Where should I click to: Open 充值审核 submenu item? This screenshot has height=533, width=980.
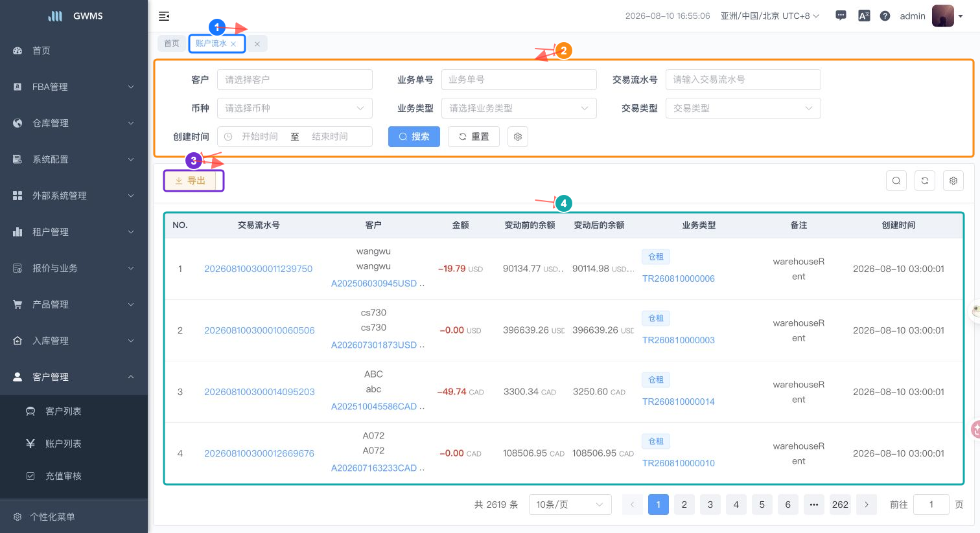coord(74,476)
